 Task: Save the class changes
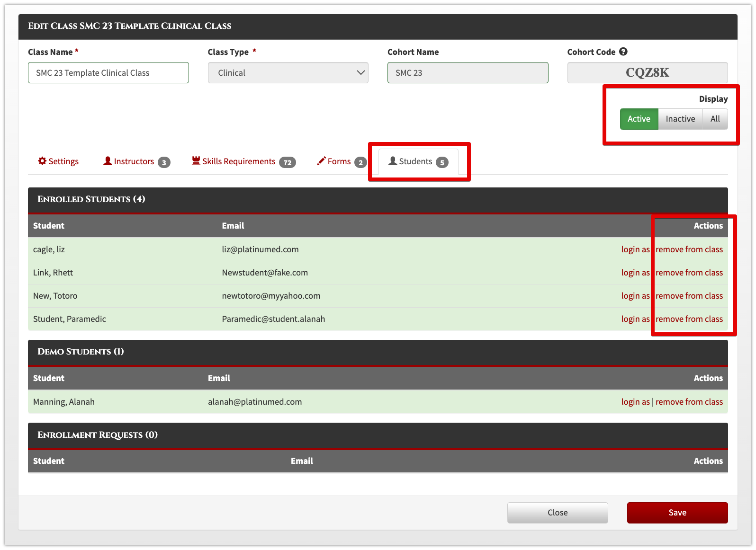[x=677, y=513]
